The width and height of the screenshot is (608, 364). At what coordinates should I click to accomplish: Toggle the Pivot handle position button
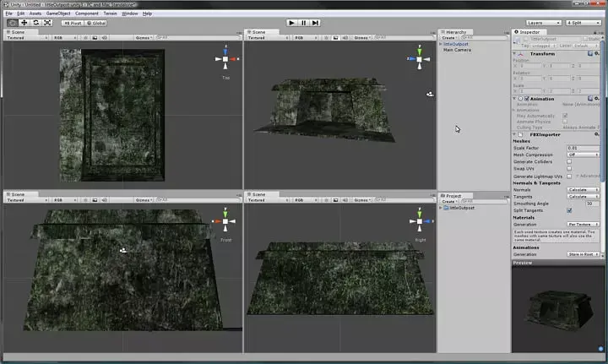click(x=73, y=24)
